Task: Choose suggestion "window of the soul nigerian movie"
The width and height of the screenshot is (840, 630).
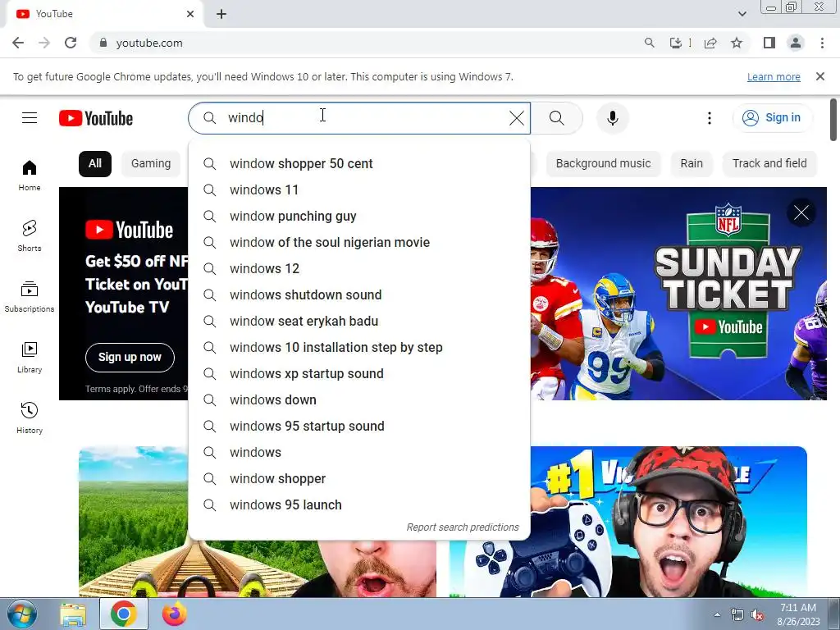Action: click(359, 242)
